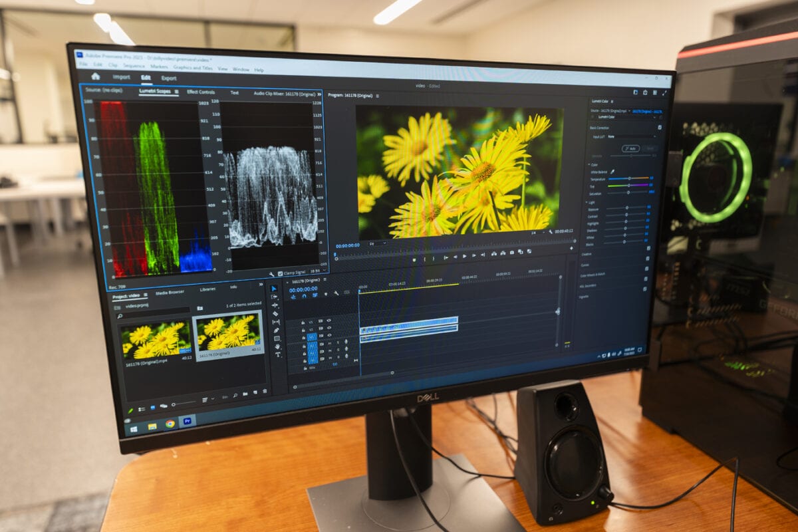798x532 pixels.
Task: Toggle the HSL Secondary checkbox
Action: pos(646,279)
